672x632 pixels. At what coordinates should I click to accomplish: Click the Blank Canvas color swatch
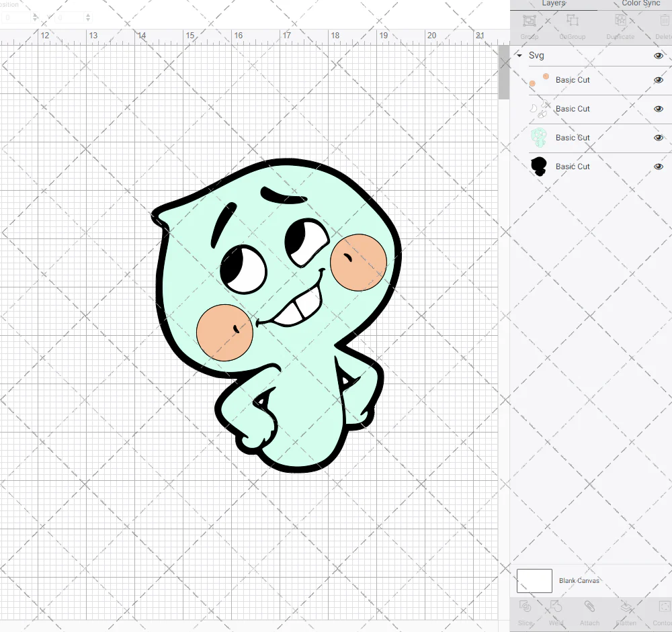[x=534, y=581]
